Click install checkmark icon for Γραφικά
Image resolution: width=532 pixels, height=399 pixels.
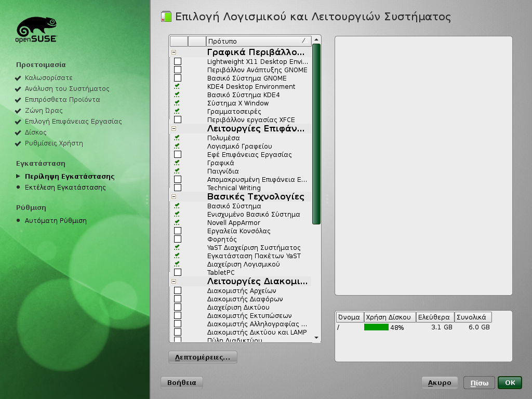tap(177, 163)
